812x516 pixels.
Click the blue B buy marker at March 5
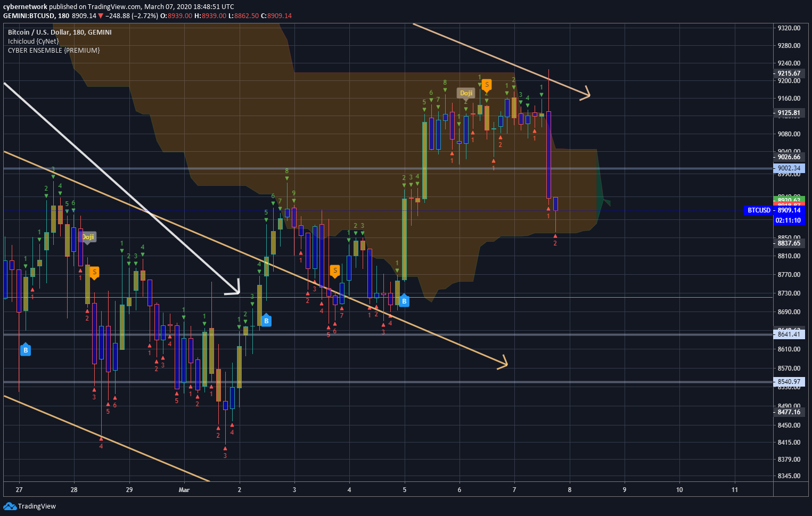tap(404, 301)
